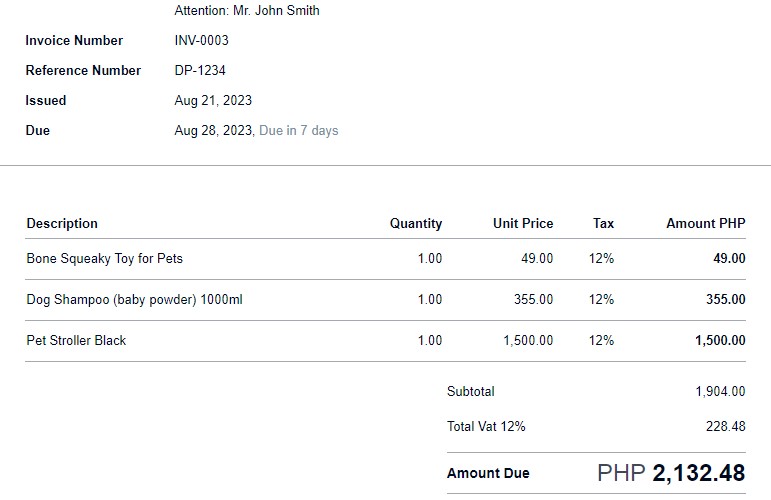Click the Subtotal label
The image size is (771, 500).
[470, 392]
